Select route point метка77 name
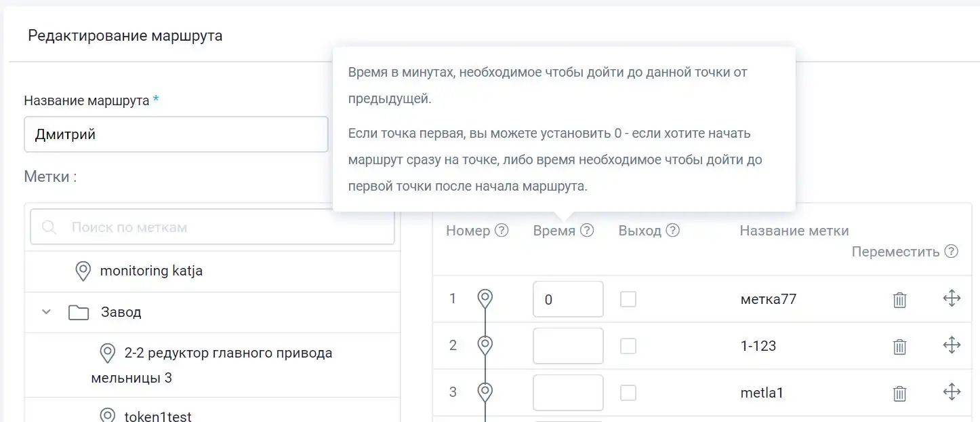The width and height of the screenshot is (980, 422). coord(768,299)
